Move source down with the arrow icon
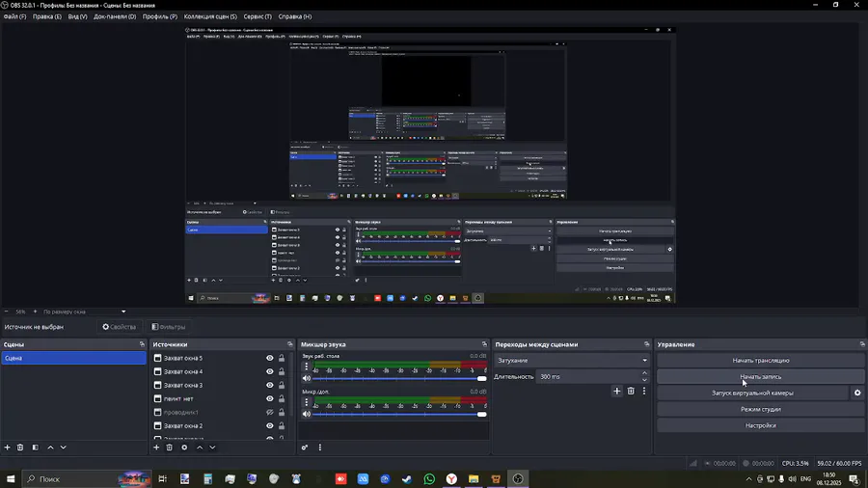The height and width of the screenshot is (488, 868). point(212,447)
